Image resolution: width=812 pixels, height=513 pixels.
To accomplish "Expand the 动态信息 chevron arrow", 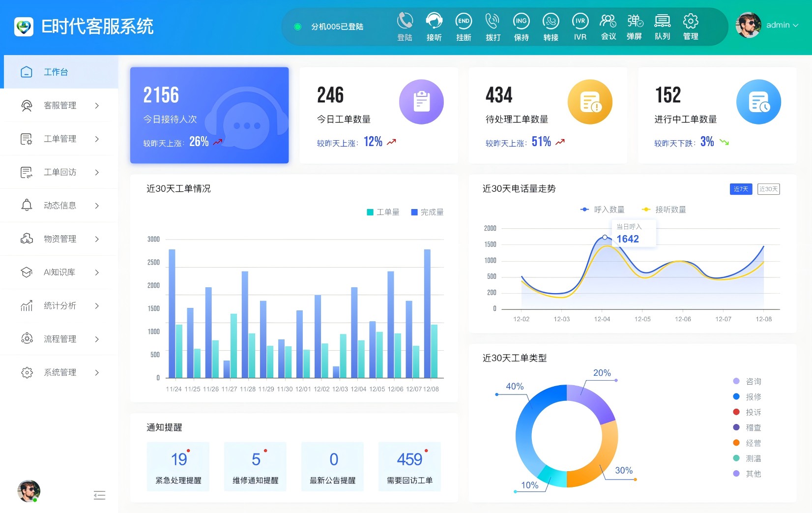I will 97,206.
